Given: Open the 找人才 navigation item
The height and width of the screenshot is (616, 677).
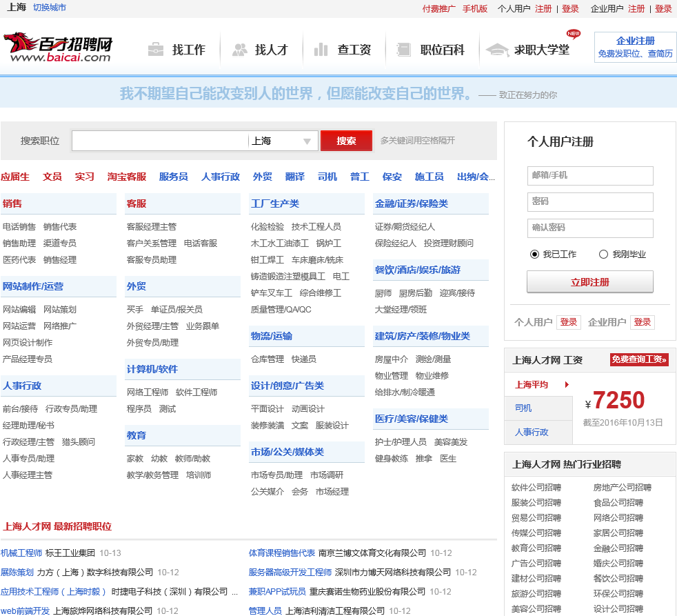Looking at the screenshot, I should pyautogui.click(x=271, y=50).
